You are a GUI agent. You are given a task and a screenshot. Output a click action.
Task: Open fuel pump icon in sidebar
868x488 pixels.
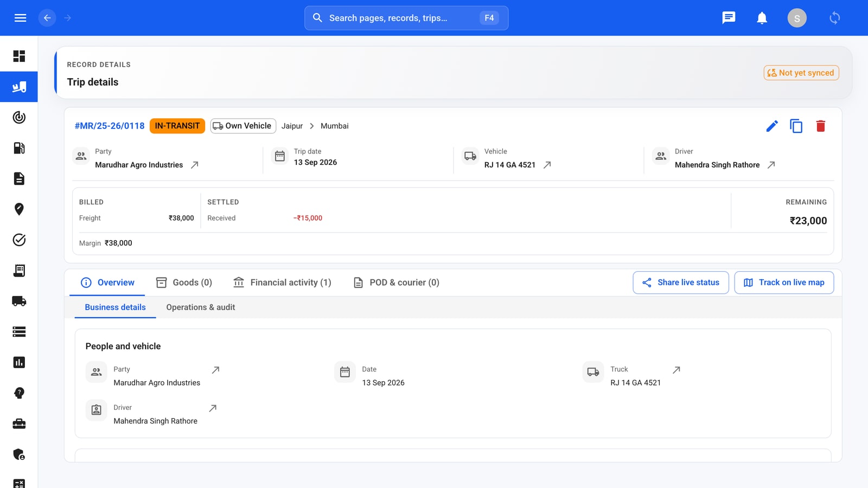click(19, 148)
